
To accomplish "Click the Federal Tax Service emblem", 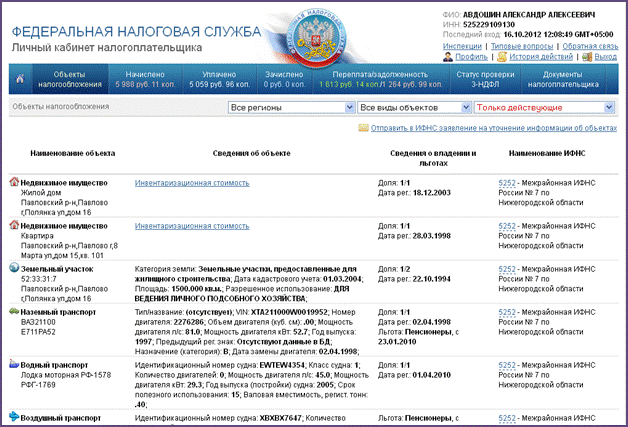I will pos(318,38).
